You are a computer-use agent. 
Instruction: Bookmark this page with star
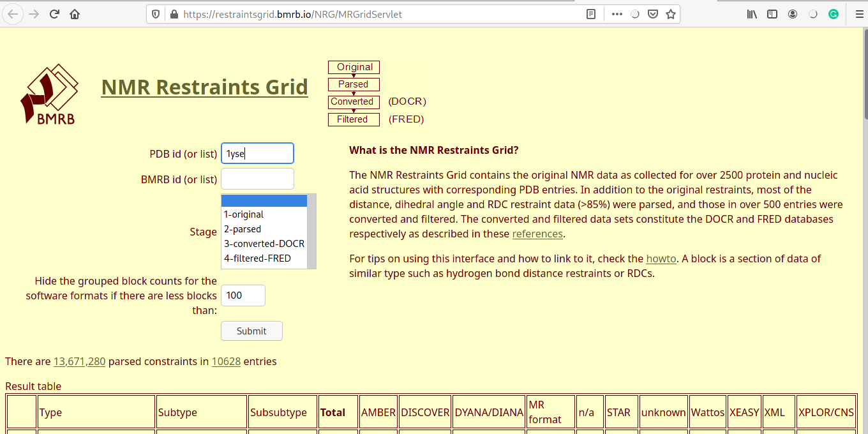pyautogui.click(x=670, y=14)
